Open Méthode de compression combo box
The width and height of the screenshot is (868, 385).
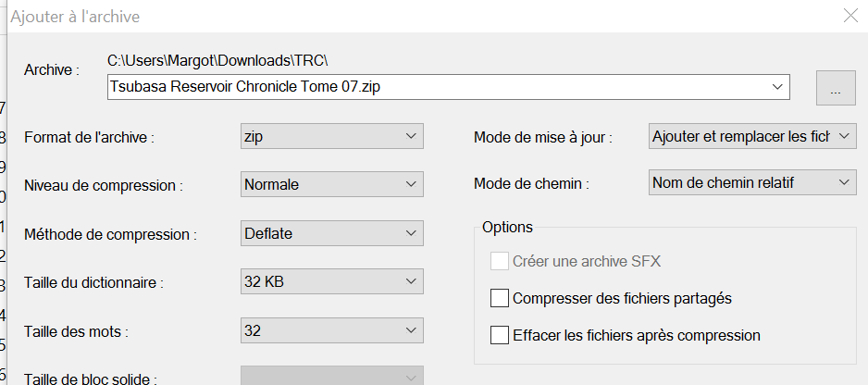[332, 233]
